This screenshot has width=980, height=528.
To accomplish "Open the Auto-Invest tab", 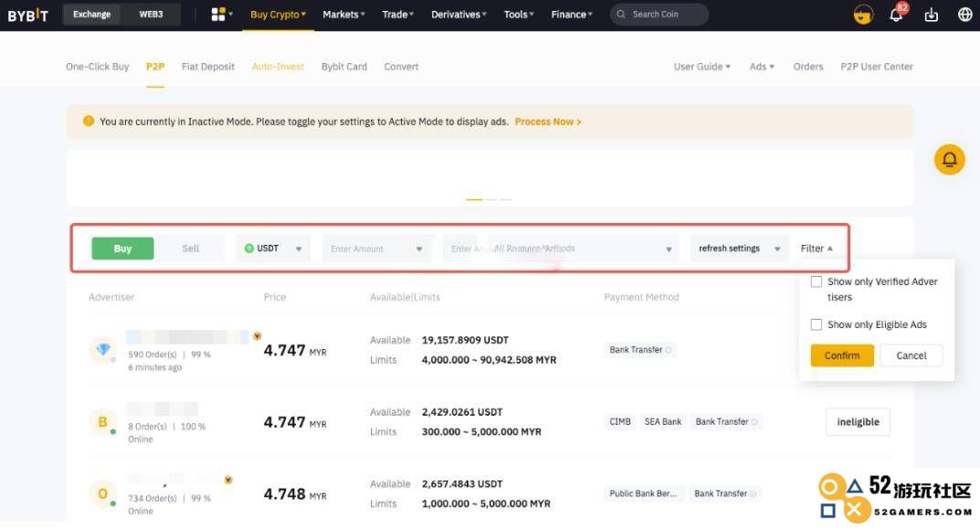I will 279,67.
